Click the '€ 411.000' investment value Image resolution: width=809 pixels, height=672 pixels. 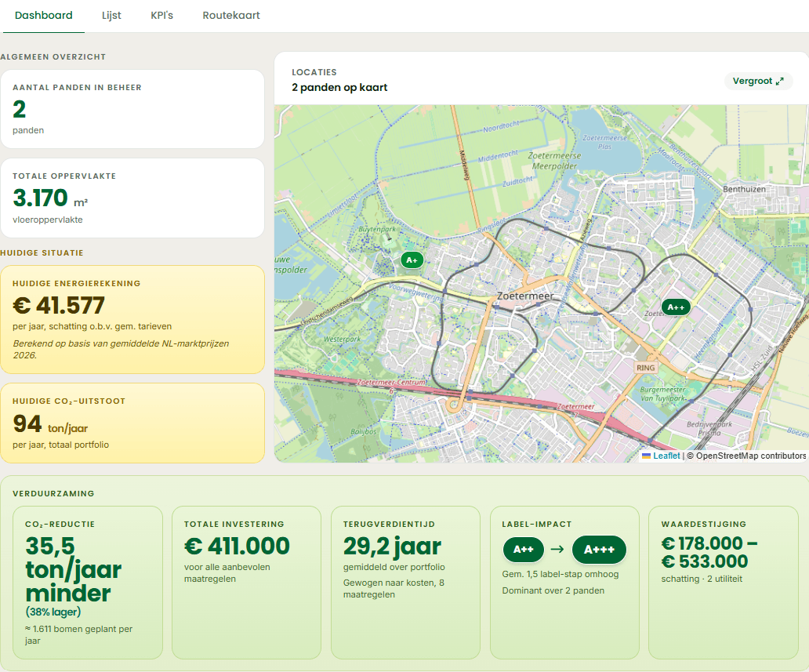237,546
